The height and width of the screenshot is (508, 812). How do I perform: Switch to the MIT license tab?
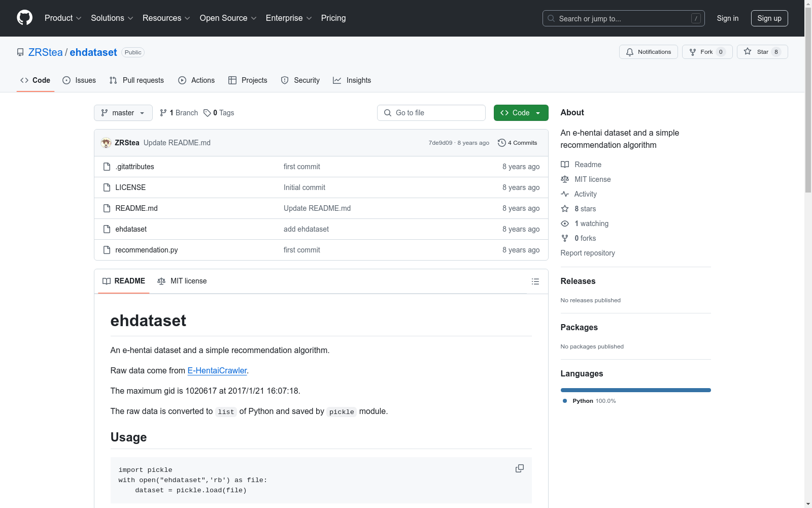click(182, 281)
